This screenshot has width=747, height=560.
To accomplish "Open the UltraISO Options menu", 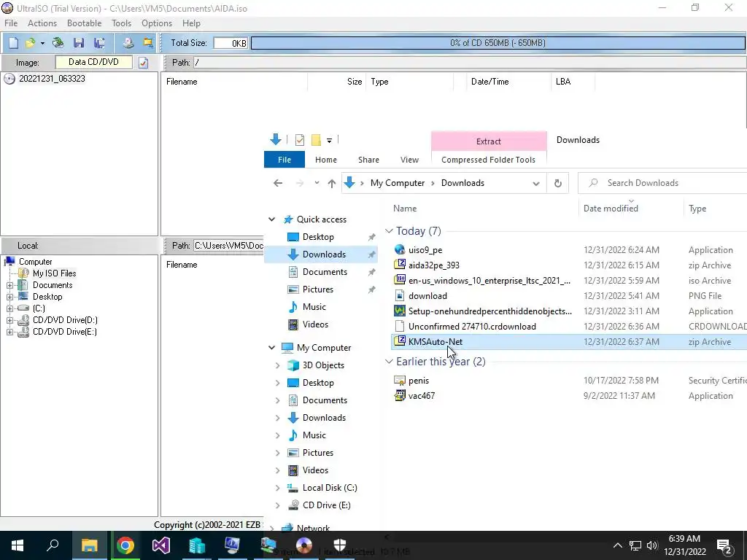I will [x=156, y=23].
